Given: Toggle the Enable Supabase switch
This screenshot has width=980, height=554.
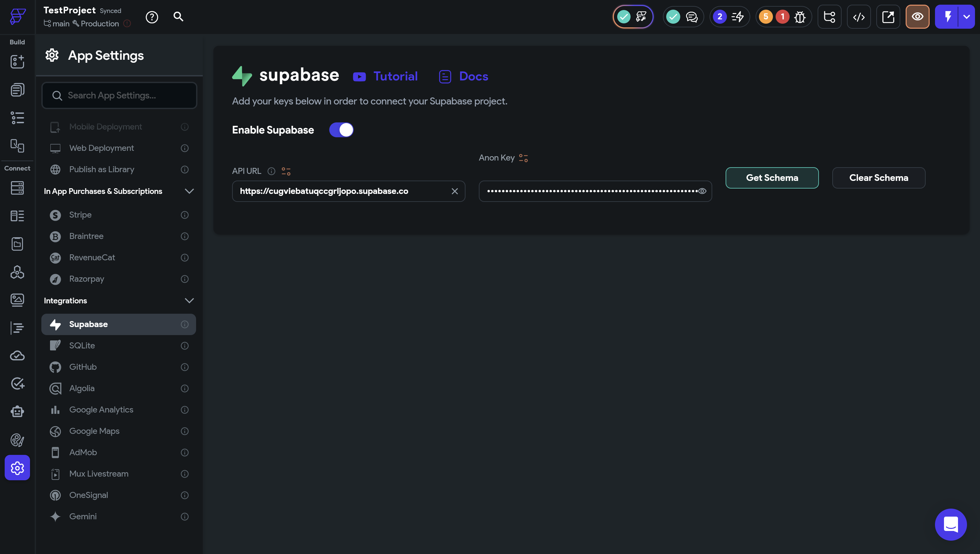Looking at the screenshot, I should 341,130.
